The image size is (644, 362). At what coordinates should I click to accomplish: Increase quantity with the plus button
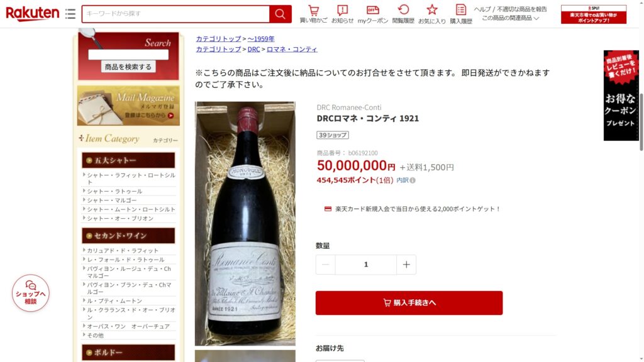[x=406, y=265]
